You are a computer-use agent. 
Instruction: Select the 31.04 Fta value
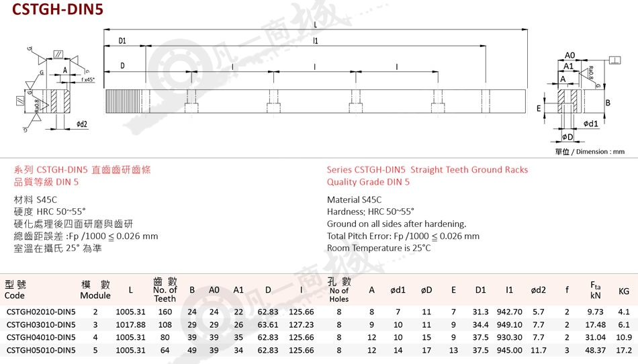pos(595,338)
